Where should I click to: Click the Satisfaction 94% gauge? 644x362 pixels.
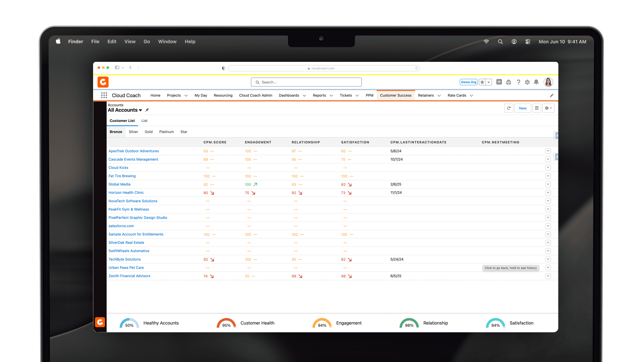point(496,323)
